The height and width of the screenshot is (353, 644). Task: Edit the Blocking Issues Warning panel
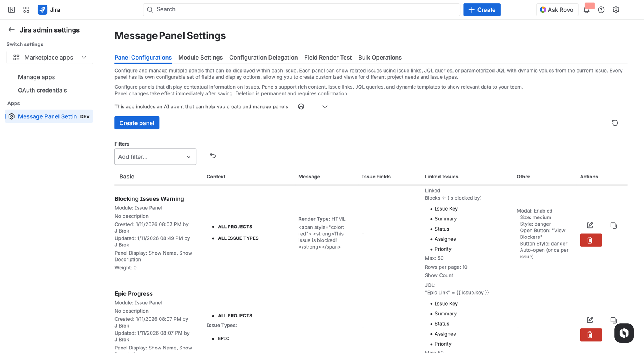(590, 225)
